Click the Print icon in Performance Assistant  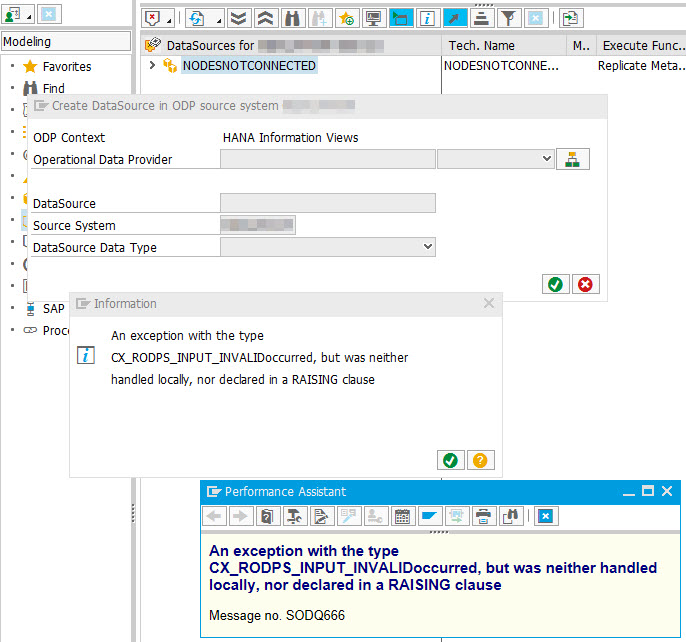[483, 516]
